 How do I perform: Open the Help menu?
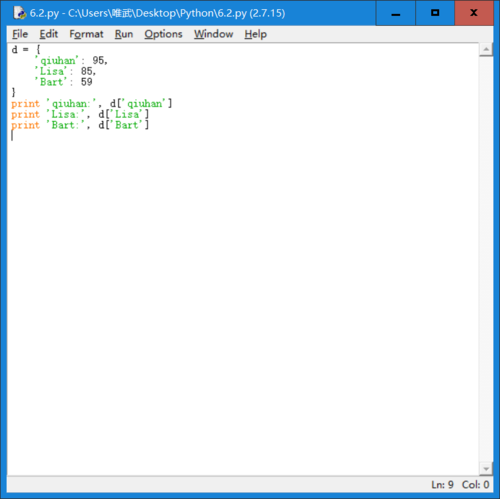pos(256,34)
